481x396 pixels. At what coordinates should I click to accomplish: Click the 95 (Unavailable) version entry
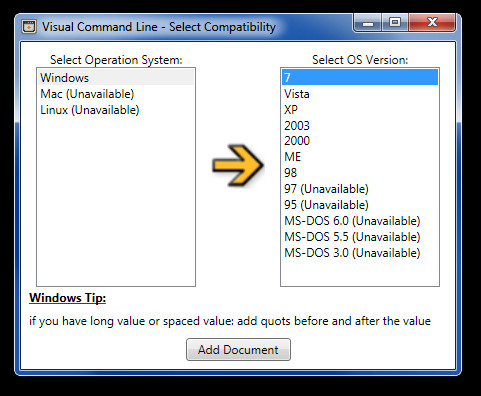pyautogui.click(x=360, y=205)
